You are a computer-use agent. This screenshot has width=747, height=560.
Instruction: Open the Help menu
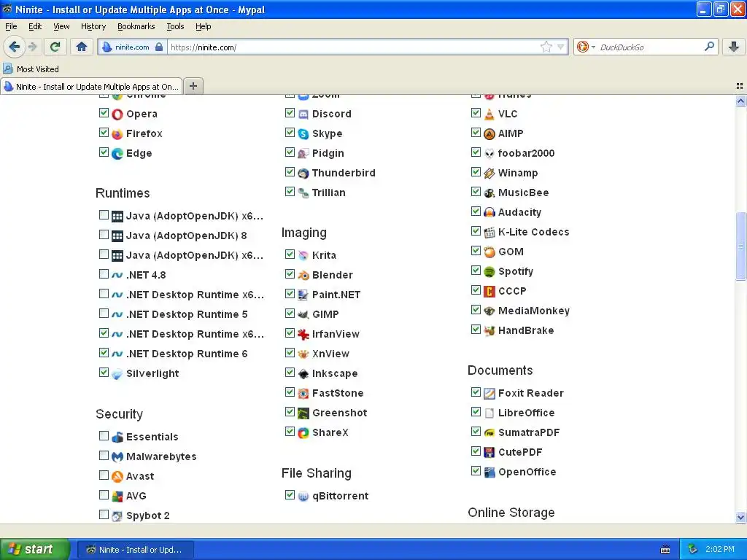(203, 26)
